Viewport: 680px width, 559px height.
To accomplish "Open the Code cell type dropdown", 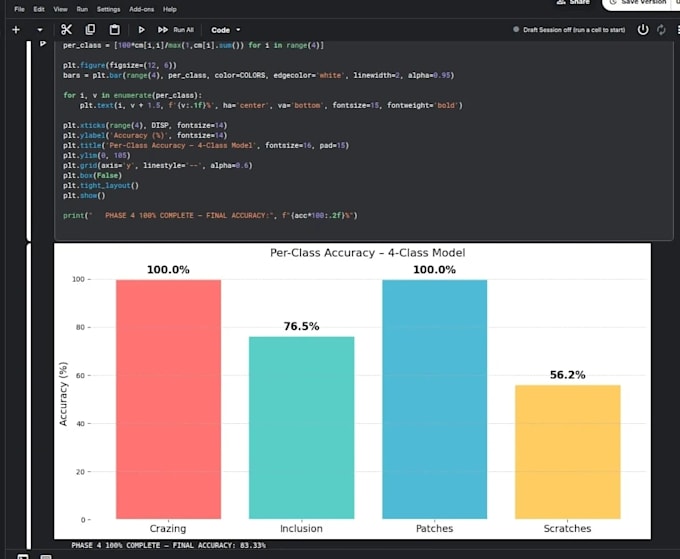I will coord(226,30).
